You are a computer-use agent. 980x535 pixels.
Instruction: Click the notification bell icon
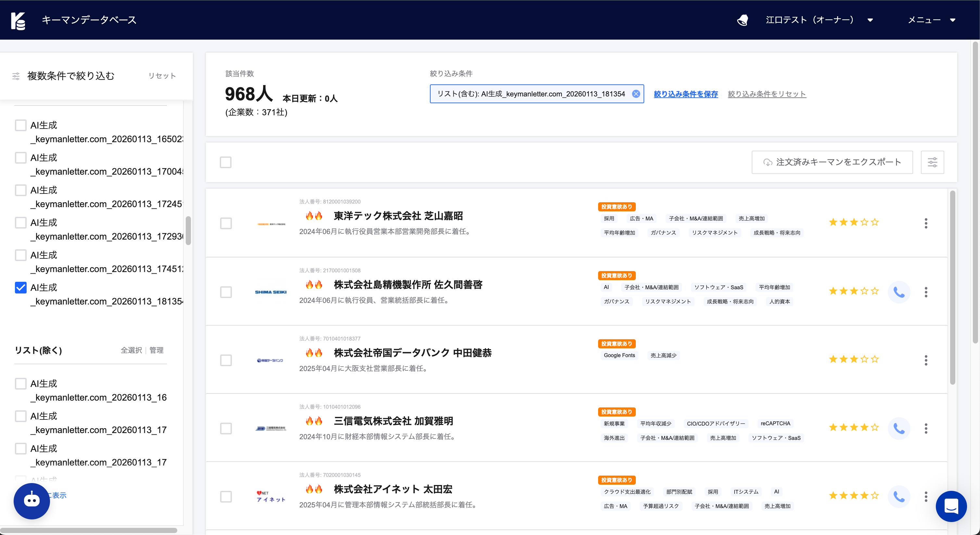point(742,20)
